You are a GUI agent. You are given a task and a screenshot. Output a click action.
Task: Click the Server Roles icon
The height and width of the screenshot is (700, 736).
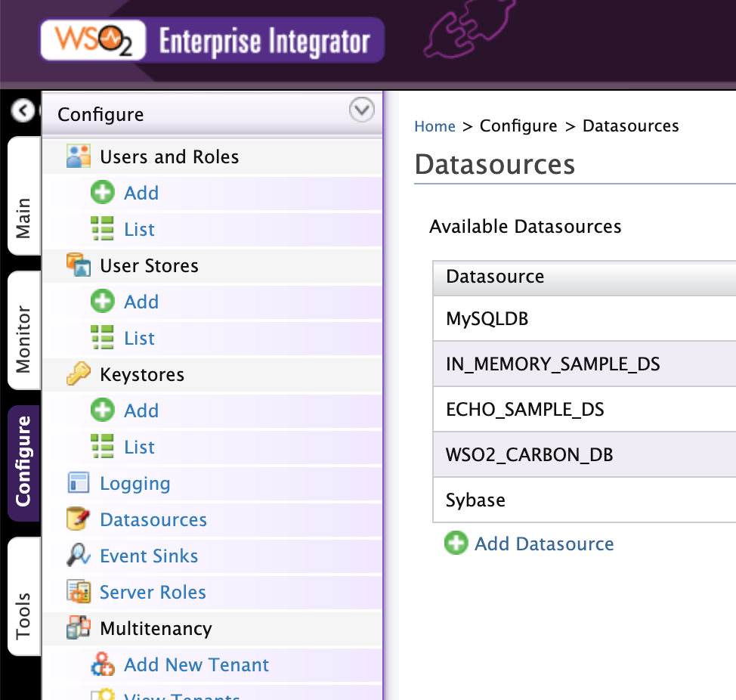tap(79, 592)
